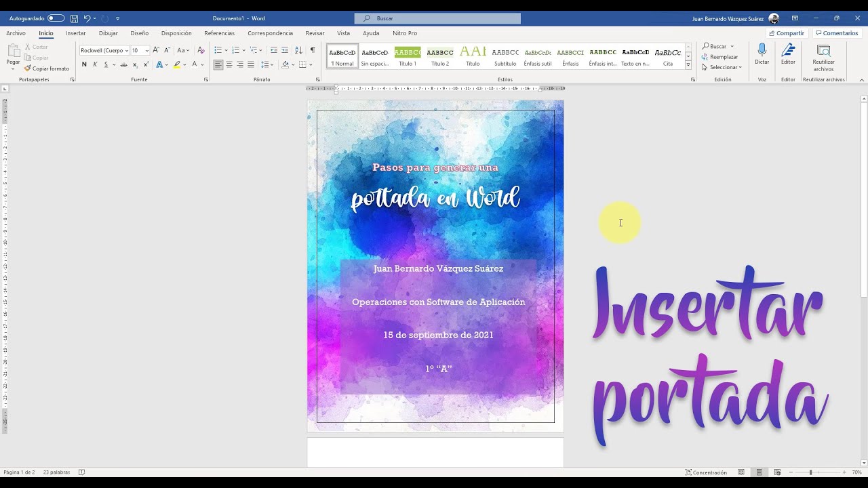
Task: Sort the selection alphabetically
Action: tap(298, 50)
